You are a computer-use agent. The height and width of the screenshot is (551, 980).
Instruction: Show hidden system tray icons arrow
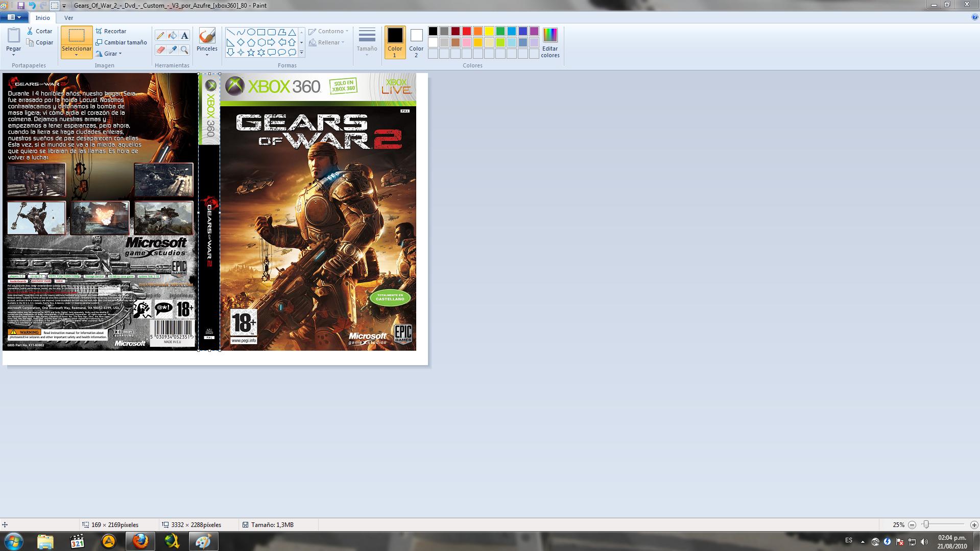863,542
